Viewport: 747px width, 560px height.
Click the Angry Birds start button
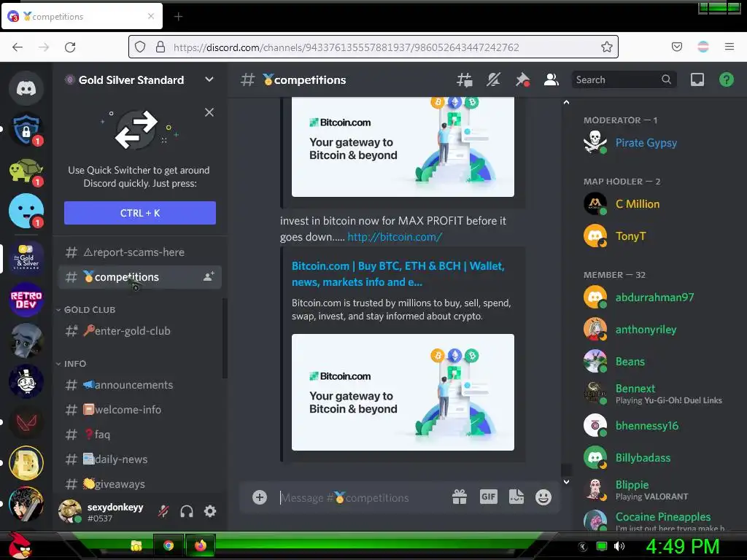click(x=20, y=545)
